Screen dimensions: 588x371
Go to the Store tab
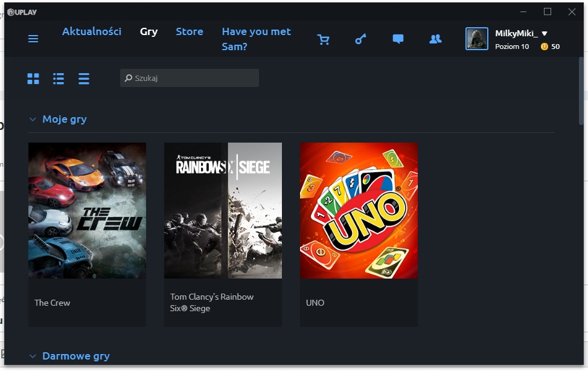click(x=190, y=31)
